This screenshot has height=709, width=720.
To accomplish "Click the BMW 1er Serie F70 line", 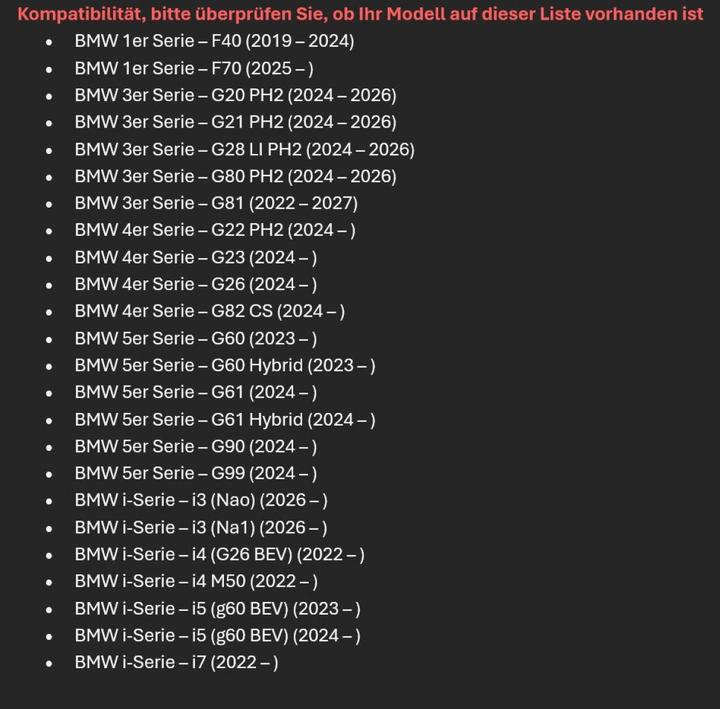I will point(194,68).
